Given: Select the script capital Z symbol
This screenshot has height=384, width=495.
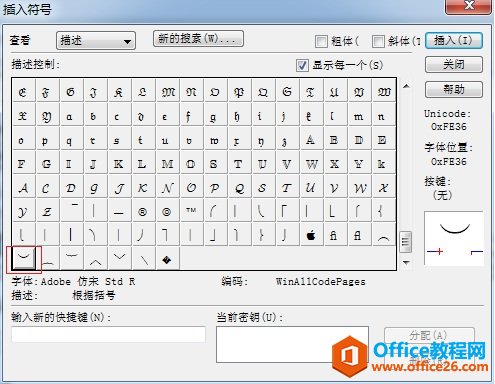Looking at the screenshot, I should click(47, 212).
